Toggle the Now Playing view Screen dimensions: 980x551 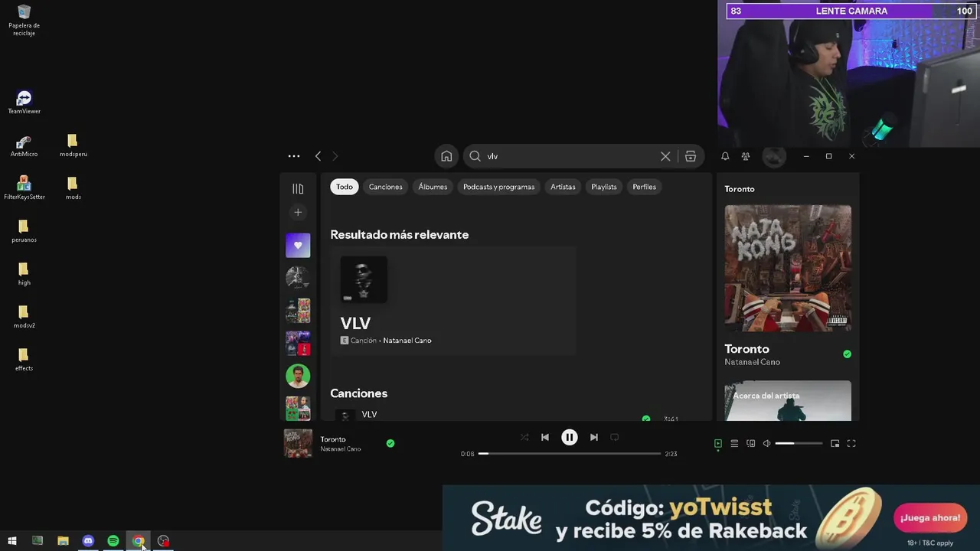717,443
